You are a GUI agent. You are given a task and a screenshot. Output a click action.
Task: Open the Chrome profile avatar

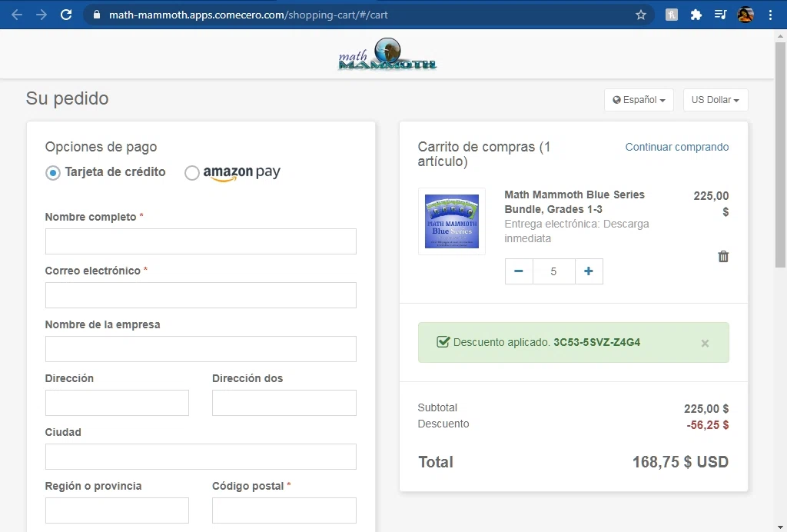pos(745,15)
